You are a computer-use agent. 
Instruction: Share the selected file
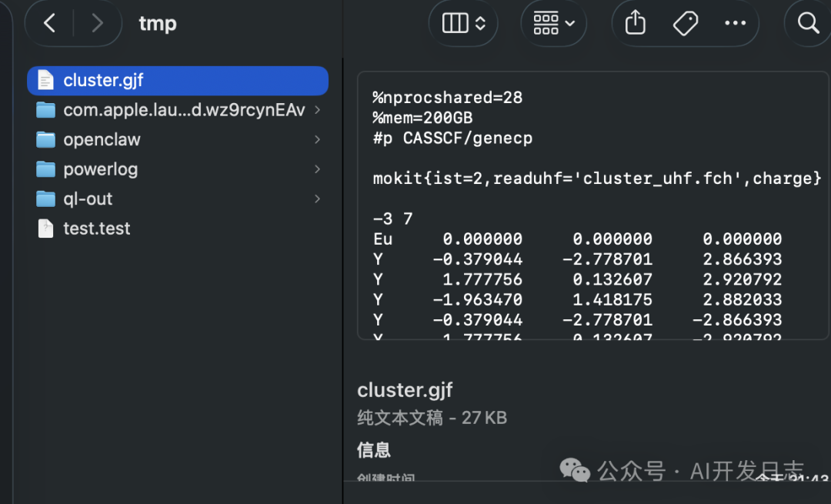click(635, 23)
